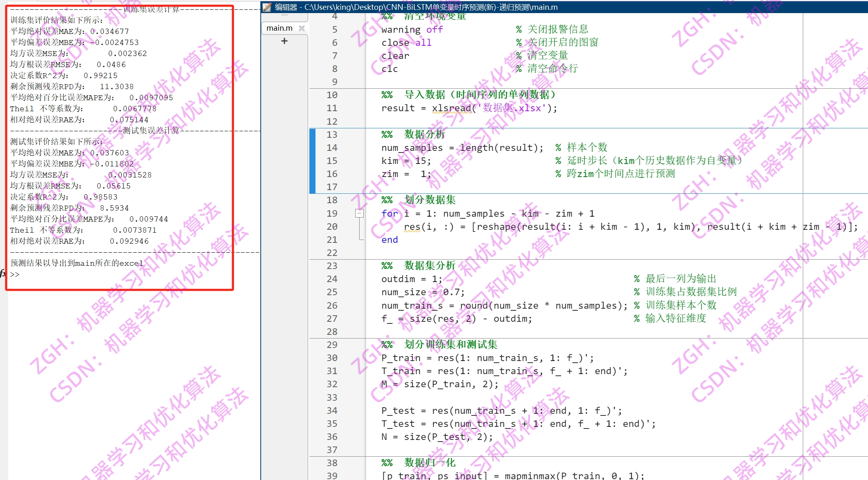Viewport: 868px width, 480px height.
Task: Click the fx function browser icon
Action: [3, 274]
